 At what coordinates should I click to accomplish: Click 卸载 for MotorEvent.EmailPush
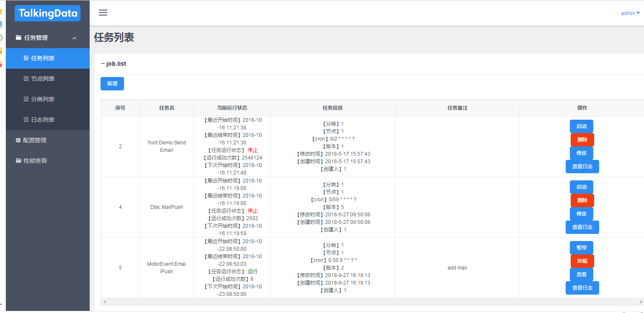(x=582, y=261)
